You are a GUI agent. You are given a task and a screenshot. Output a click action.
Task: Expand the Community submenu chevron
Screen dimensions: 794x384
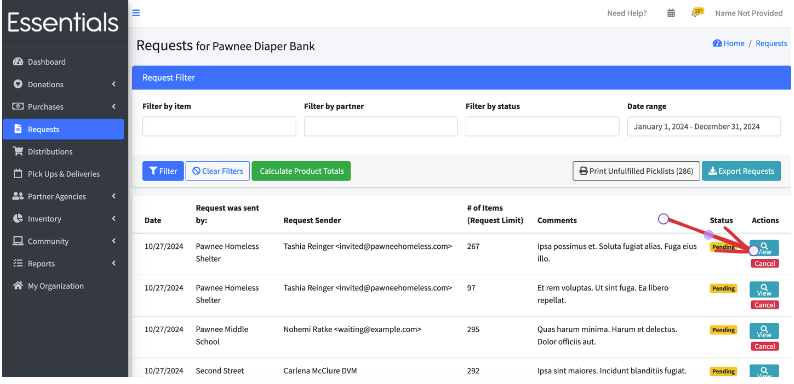[x=113, y=241]
